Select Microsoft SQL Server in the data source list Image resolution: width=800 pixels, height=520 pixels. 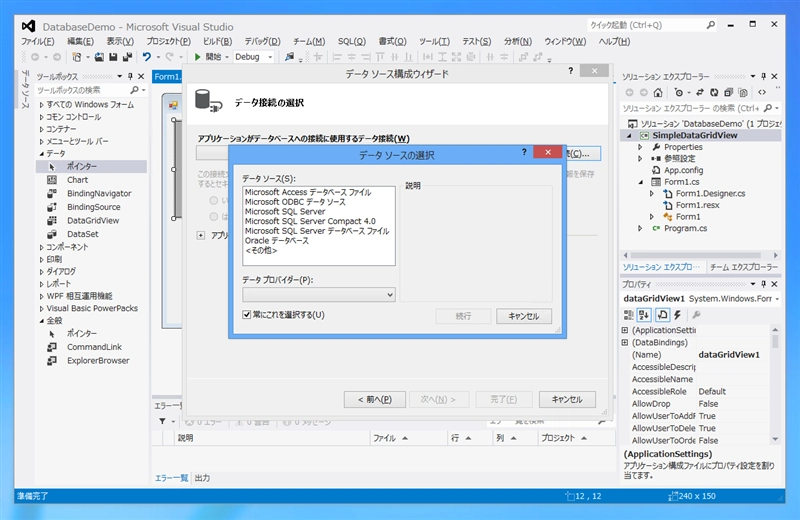coord(285,212)
